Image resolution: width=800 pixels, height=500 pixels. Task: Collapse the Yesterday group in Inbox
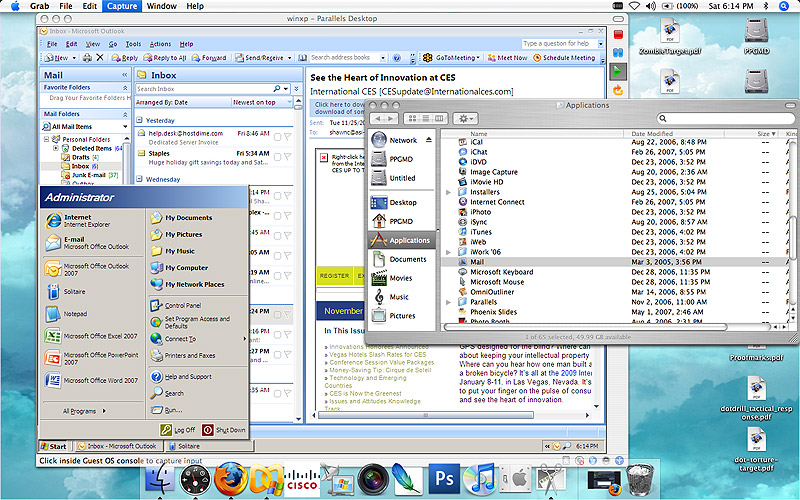(139, 120)
